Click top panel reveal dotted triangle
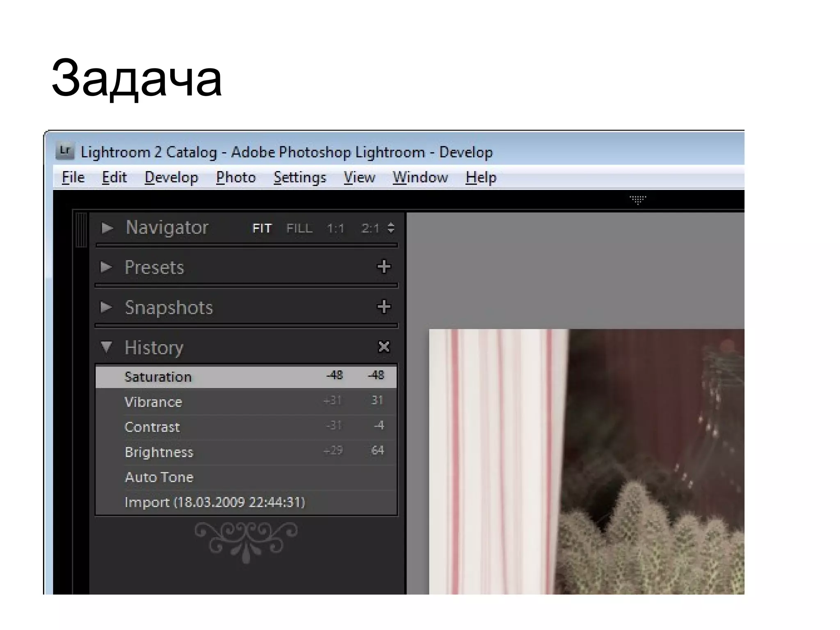The height and width of the screenshot is (630, 840). (638, 200)
